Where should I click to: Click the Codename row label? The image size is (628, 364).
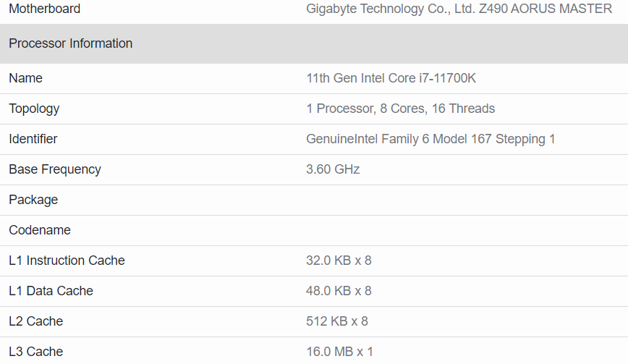pos(40,230)
